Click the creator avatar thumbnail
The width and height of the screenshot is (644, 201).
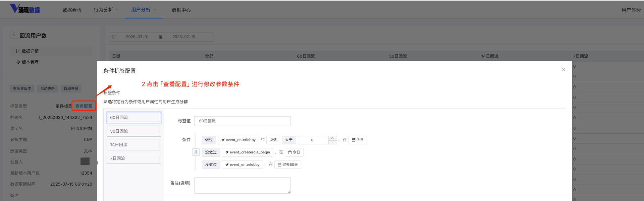(85, 161)
